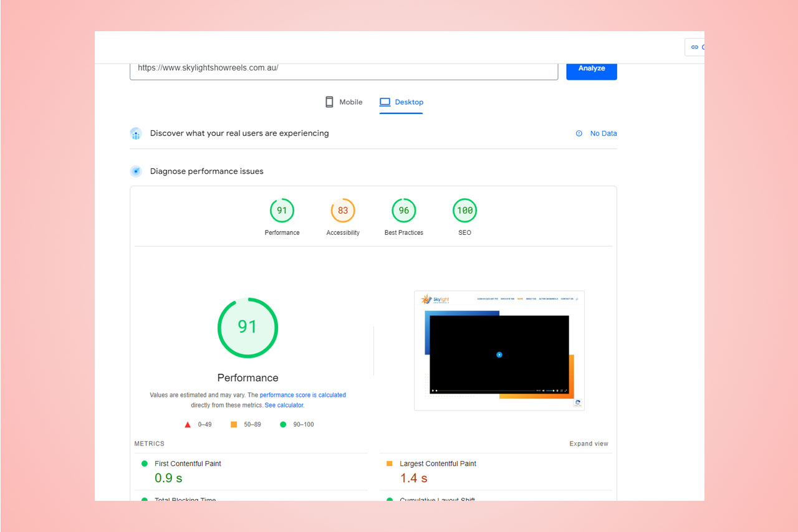Screen dimensions: 798x532
Task: Select the Performance 91 score gauge
Action: tap(282, 211)
